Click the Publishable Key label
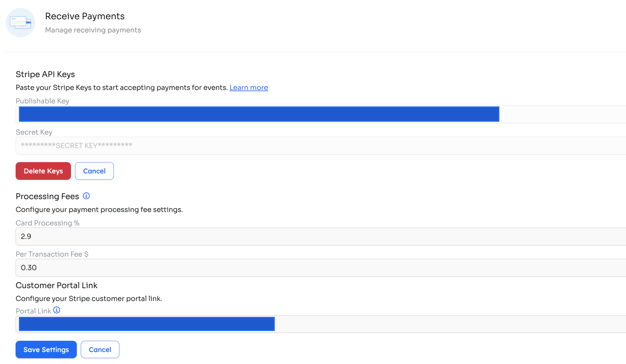This screenshot has width=626, height=364. click(x=43, y=101)
